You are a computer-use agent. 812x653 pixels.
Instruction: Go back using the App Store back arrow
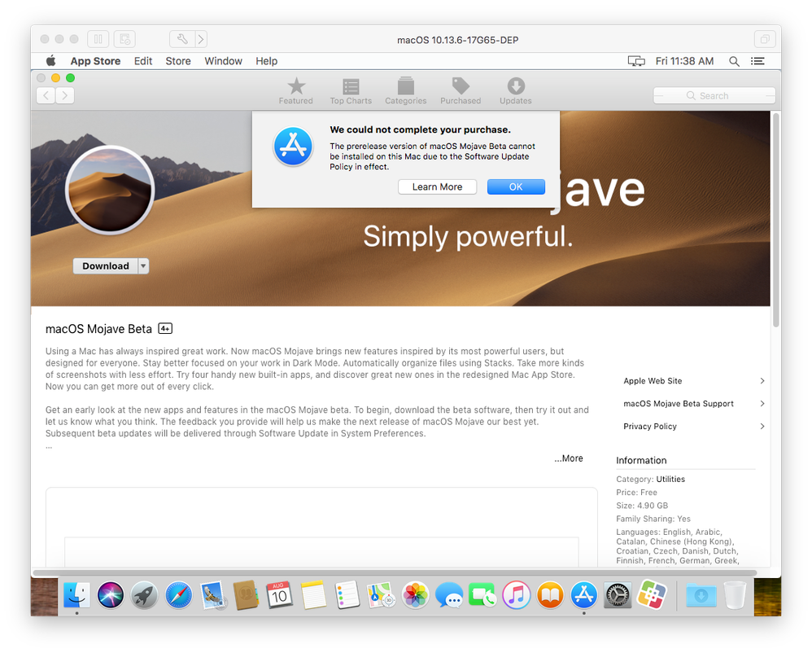coord(46,95)
